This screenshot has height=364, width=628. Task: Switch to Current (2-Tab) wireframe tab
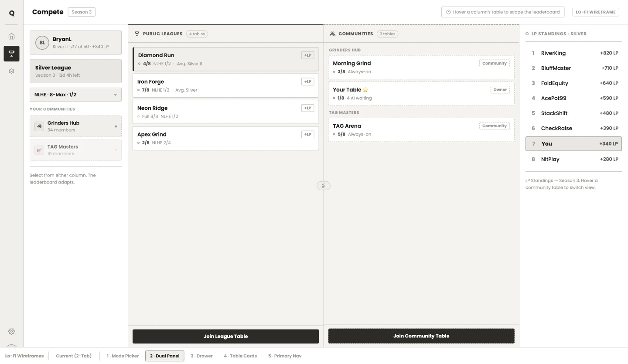(x=74, y=356)
